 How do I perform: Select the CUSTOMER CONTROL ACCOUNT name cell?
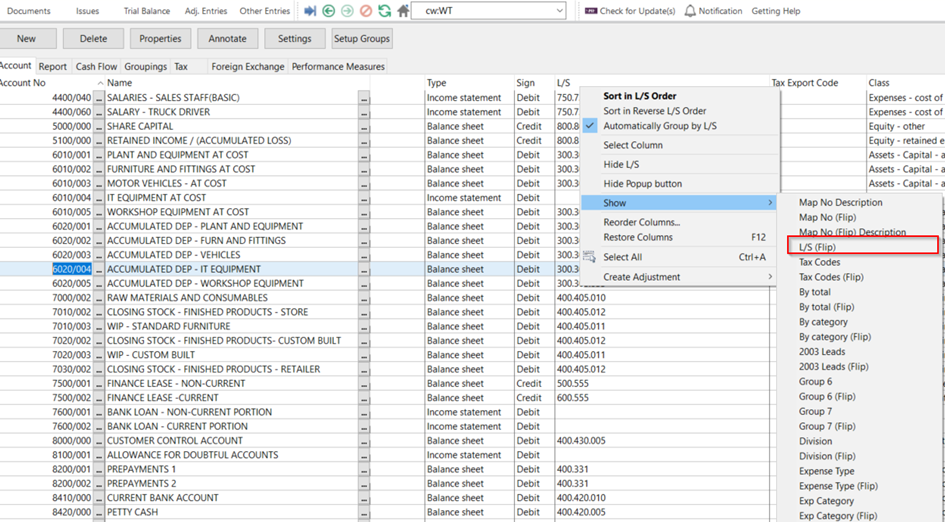click(231, 441)
